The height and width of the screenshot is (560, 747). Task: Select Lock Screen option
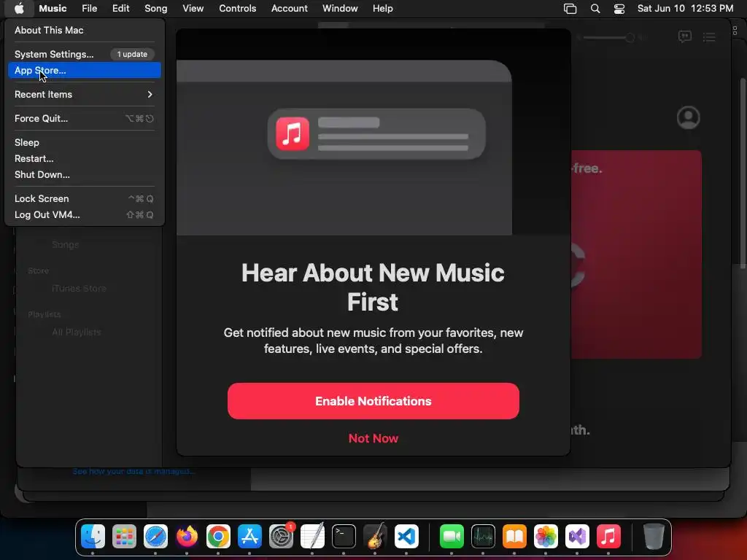[x=85, y=198]
